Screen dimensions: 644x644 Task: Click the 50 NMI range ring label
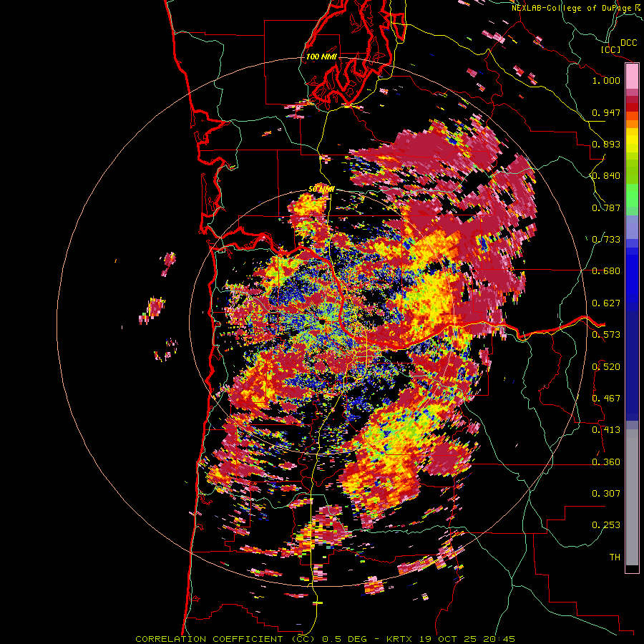tap(321, 190)
